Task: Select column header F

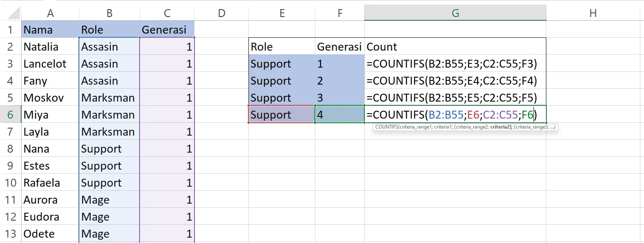Action: point(340,13)
